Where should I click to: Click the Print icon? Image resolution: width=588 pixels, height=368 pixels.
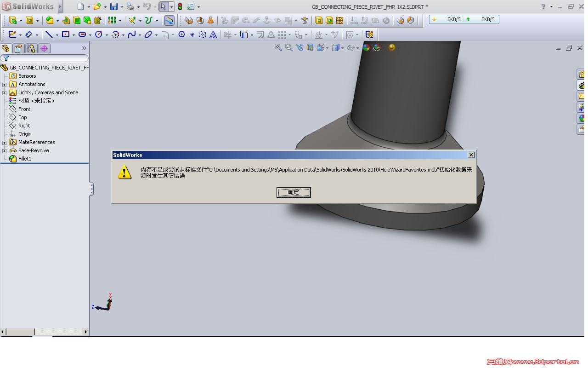130,6
